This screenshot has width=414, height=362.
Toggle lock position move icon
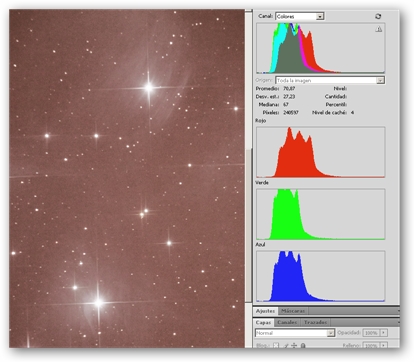click(294, 345)
